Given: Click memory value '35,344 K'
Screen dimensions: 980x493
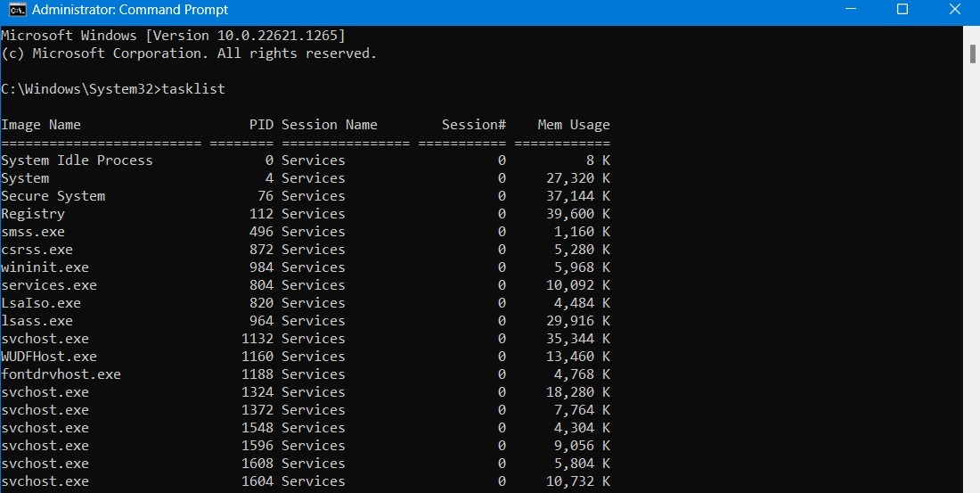Looking at the screenshot, I should pyautogui.click(x=578, y=339).
